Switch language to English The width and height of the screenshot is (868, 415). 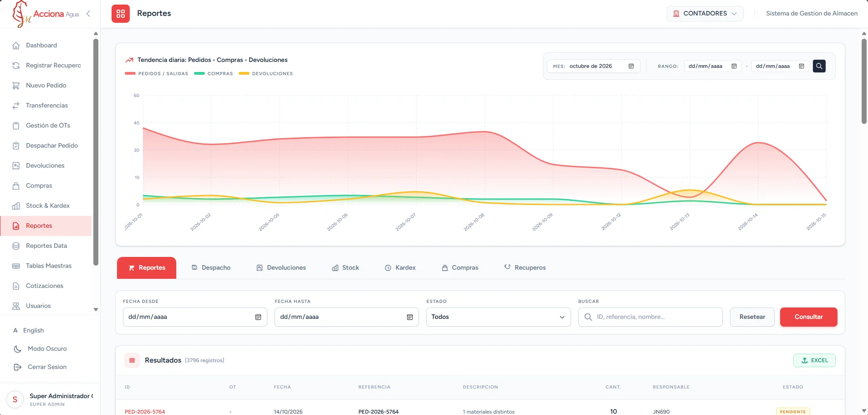pyautogui.click(x=29, y=331)
